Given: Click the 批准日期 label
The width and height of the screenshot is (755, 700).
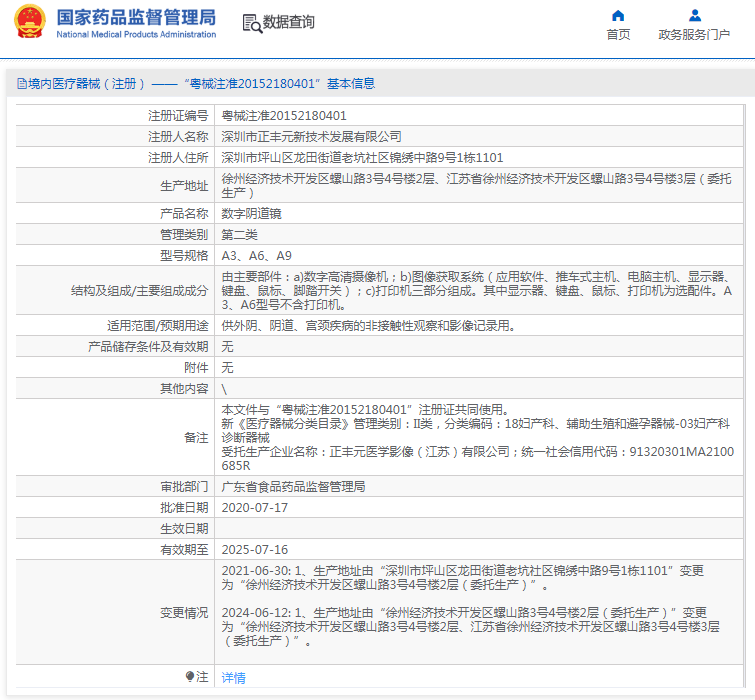Looking at the screenshot, I should click(x=184, y=508).
